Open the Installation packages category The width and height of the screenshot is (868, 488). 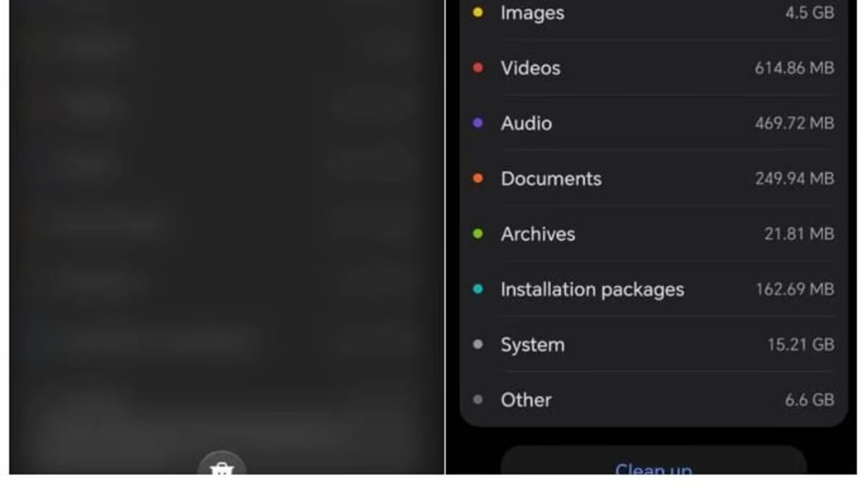653,289
